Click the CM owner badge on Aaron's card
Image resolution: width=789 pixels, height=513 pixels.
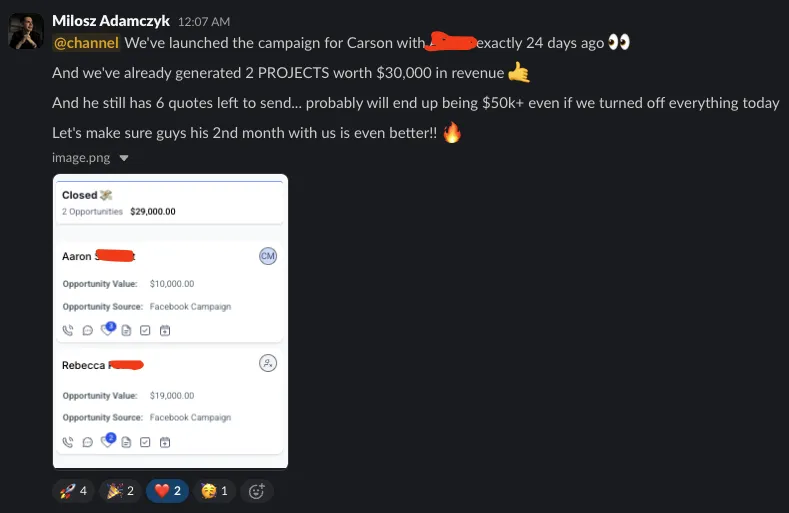pyautogui.click(x=268, y=256)
